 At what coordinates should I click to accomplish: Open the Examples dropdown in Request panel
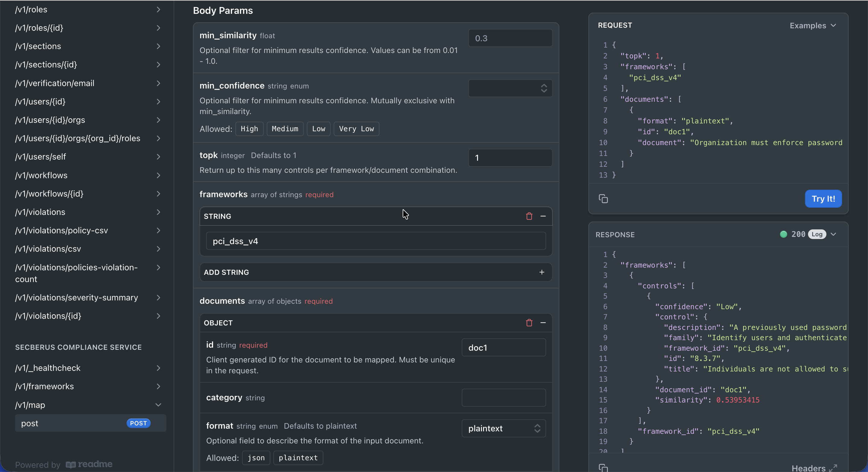(813, 26)
